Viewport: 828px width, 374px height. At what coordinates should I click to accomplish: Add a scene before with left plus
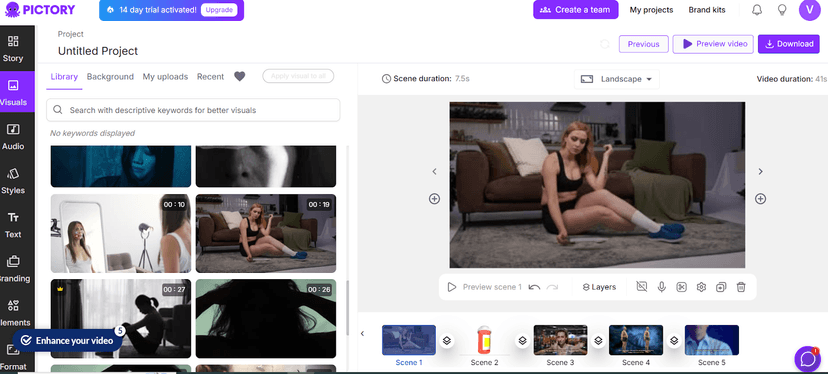click(434, 199)
